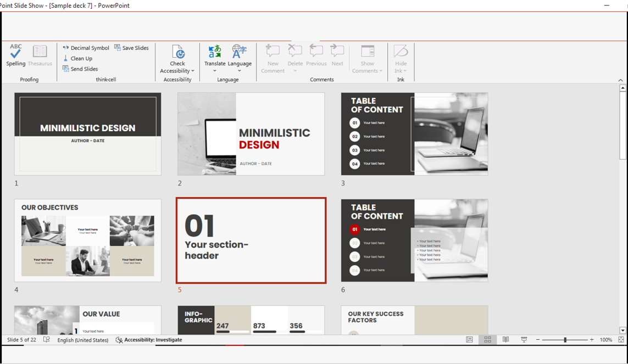Select slide 3 Table of Content thumbnail
Viewport: 628px width, 364px height.
point(414,134)
